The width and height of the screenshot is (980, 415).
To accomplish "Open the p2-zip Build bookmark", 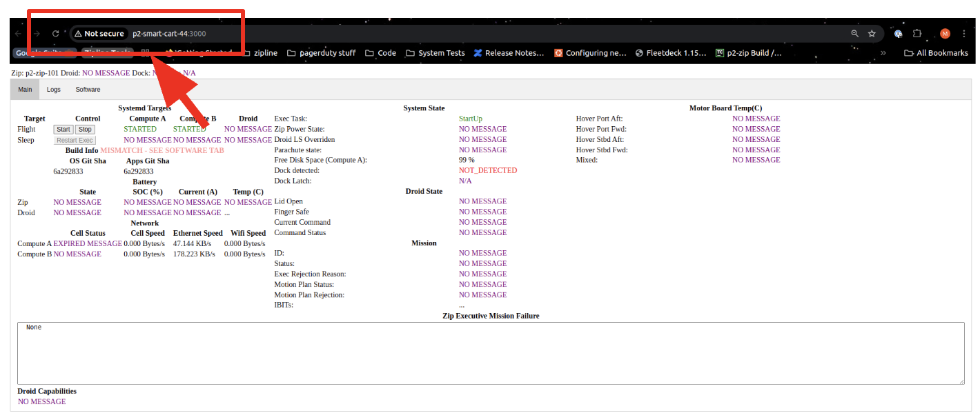I will (749, 52).
